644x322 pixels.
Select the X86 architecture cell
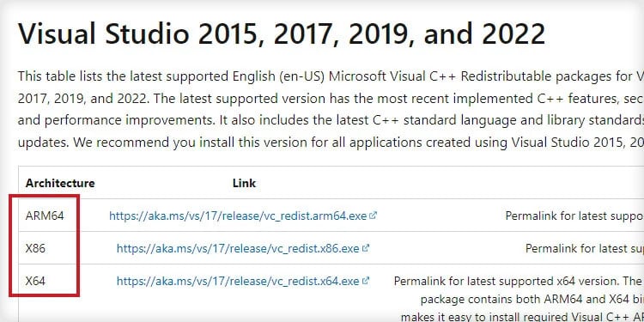[x=35, y=248]
